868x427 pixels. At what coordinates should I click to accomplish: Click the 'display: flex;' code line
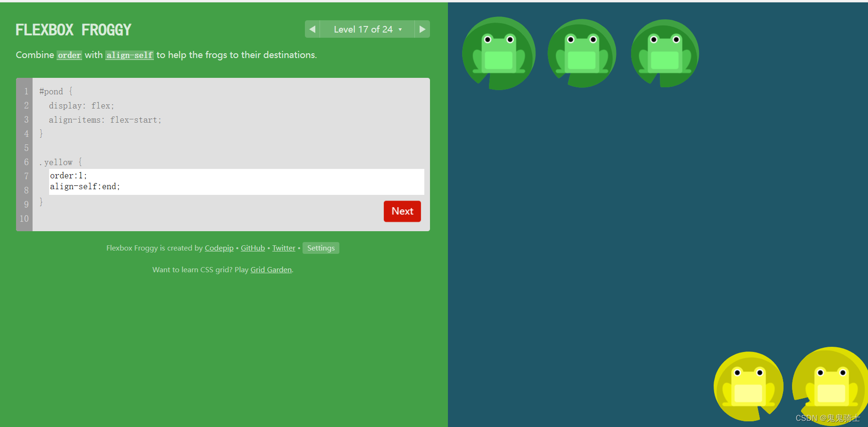tap(82, 106)
